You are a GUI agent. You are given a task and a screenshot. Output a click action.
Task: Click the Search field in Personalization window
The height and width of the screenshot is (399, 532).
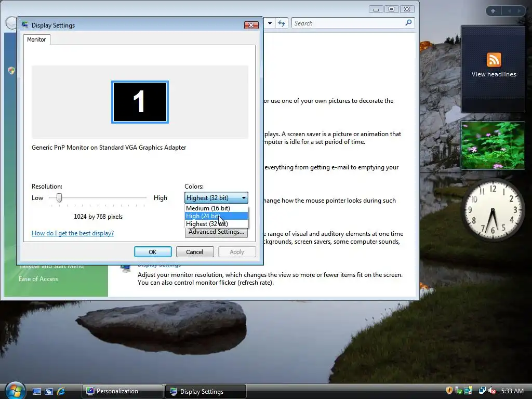pos(348,23)
